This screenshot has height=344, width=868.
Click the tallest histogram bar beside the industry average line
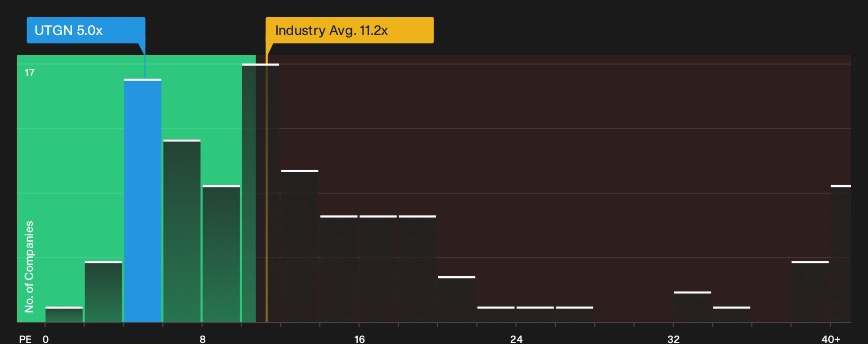[x=260, y=193]
